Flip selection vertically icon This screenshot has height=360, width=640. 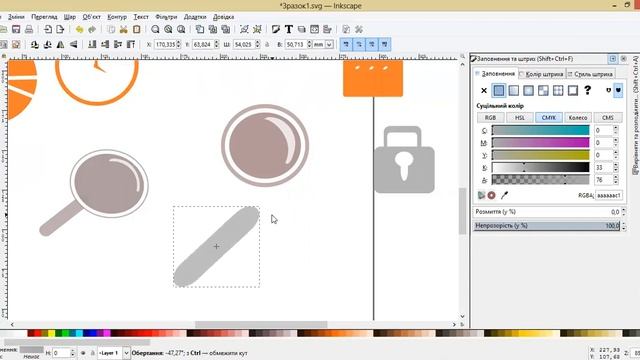[x=73, y=44]
